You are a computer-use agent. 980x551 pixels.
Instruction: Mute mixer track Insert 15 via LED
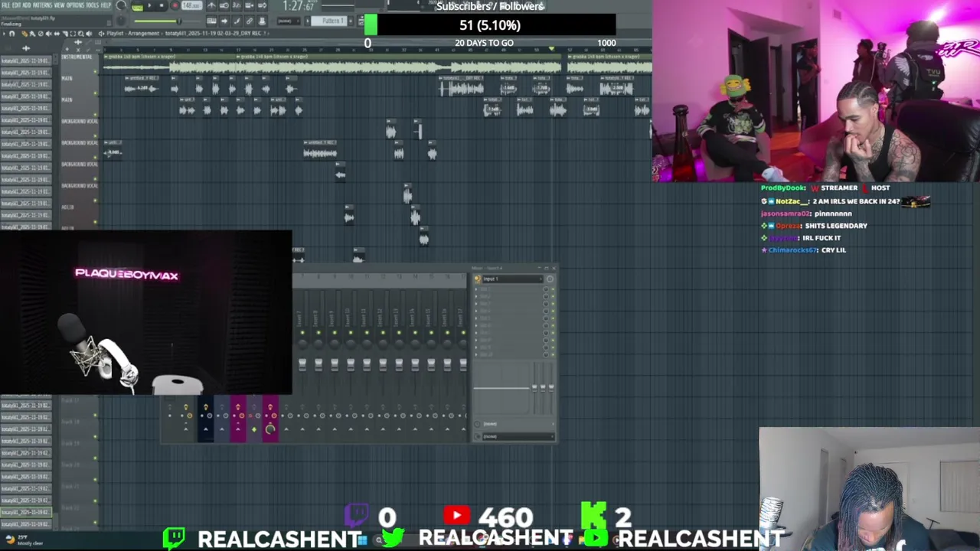coord(431,333)
